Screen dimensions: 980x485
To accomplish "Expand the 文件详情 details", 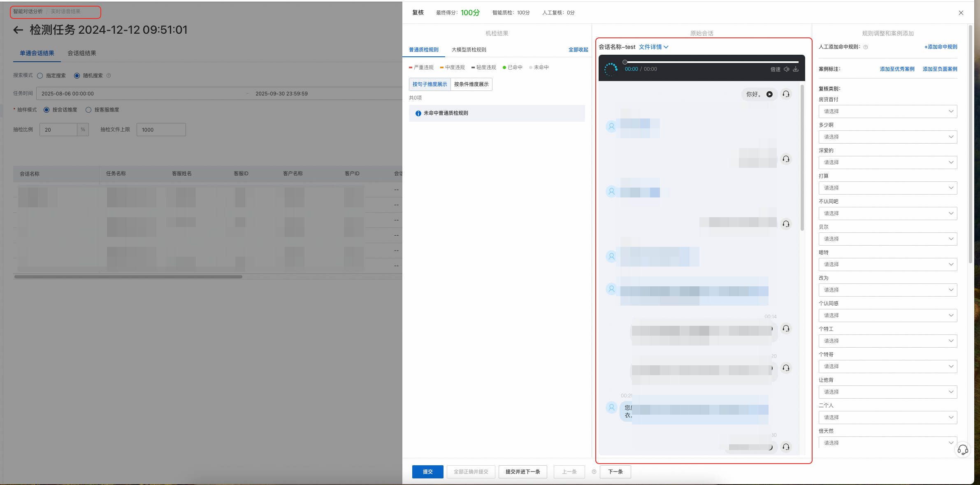I will point(653,47).
